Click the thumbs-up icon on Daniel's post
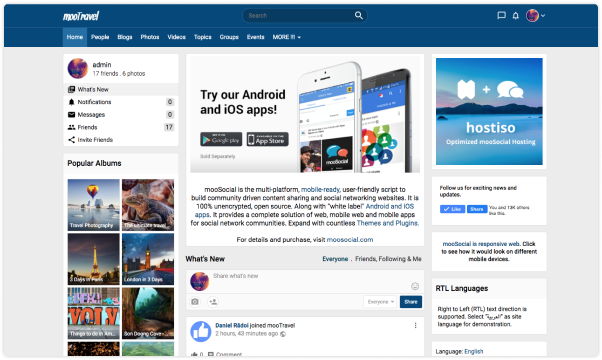The height and width of the screenshot is (360, 602). [201, 332]
